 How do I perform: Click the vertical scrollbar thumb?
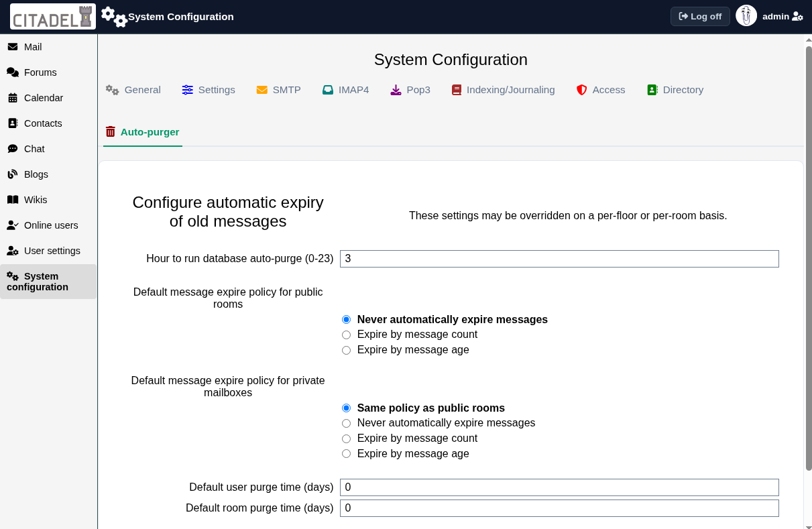coord(808,258)
